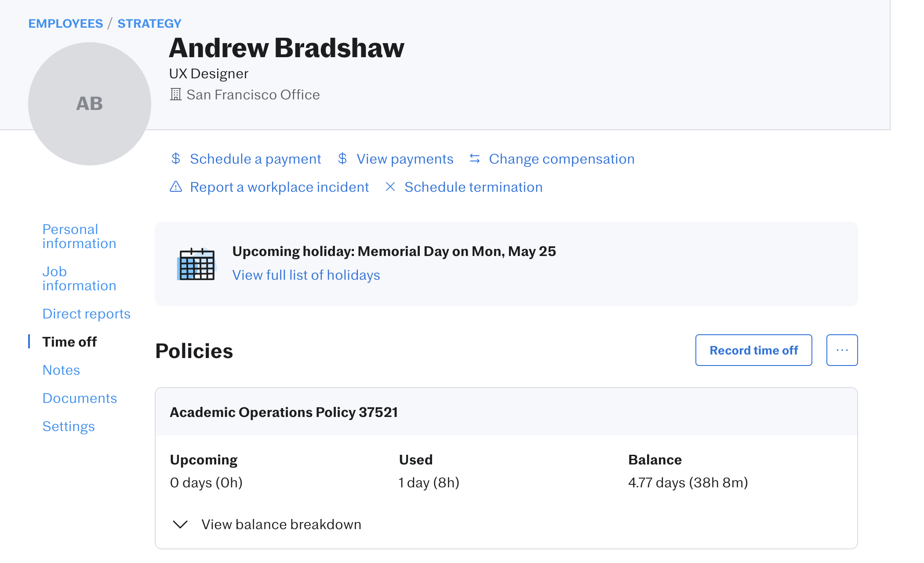Open the three-dots more options menu
Image resolution: width=924 pixels, height=563 pixels.
point(842,350)
